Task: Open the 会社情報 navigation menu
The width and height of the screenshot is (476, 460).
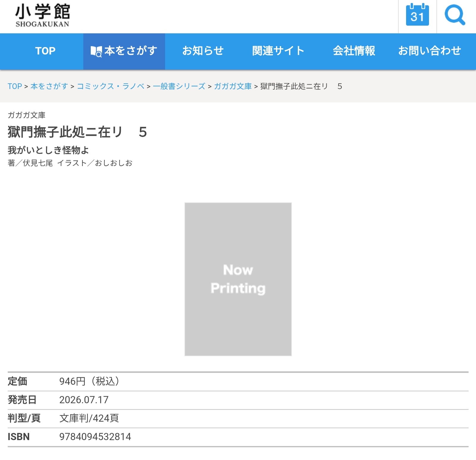Action: pyautogui.click(x=354, y=51)
